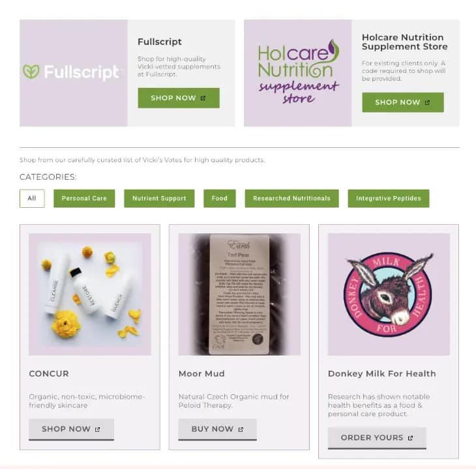Filter by Nutrient Support category

coord(159,198)
